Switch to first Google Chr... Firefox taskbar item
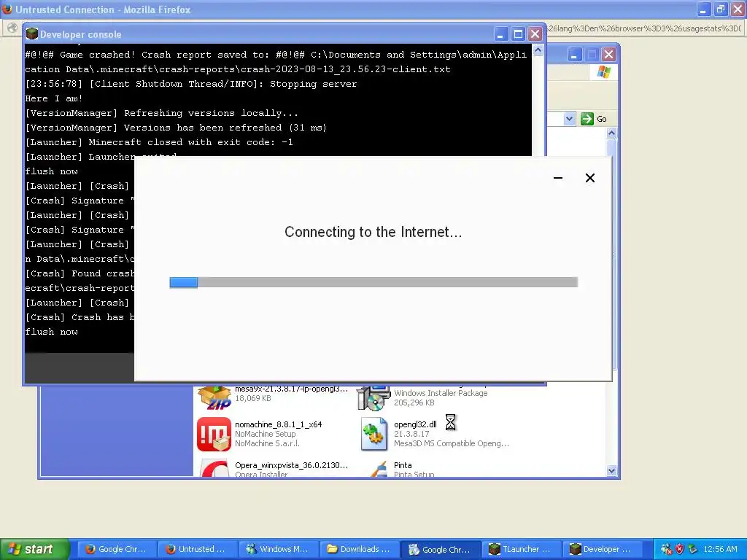 [x=117, y=549]
